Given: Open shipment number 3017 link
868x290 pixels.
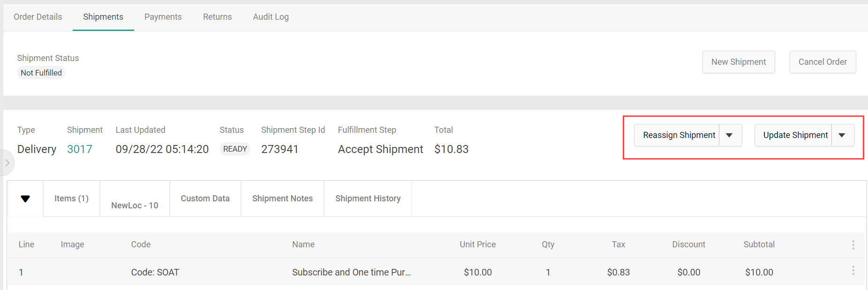Looking at the screenshot, I should coord(80,149).
